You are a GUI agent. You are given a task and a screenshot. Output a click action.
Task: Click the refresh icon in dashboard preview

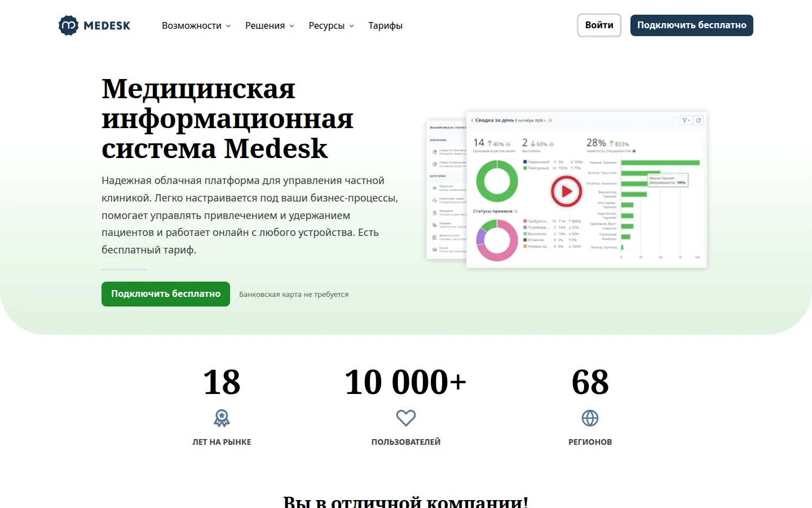[x=698, y=120]
